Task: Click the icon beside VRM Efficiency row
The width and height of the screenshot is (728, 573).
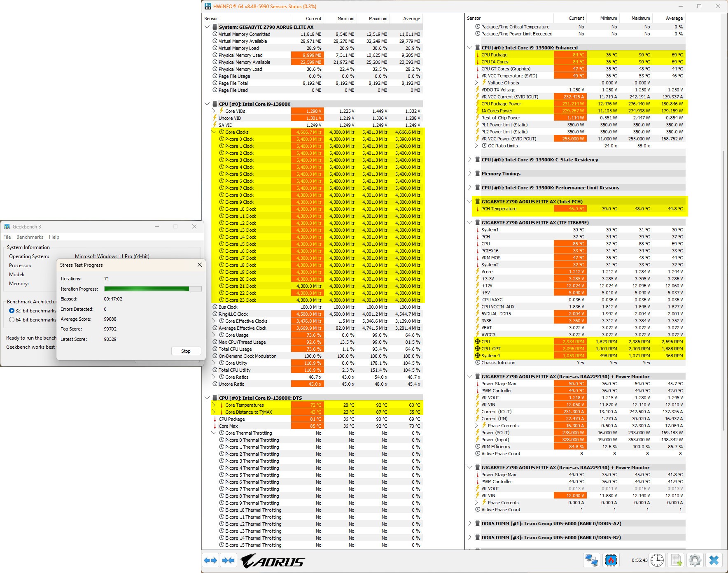Action: click(x=478, y=447)
